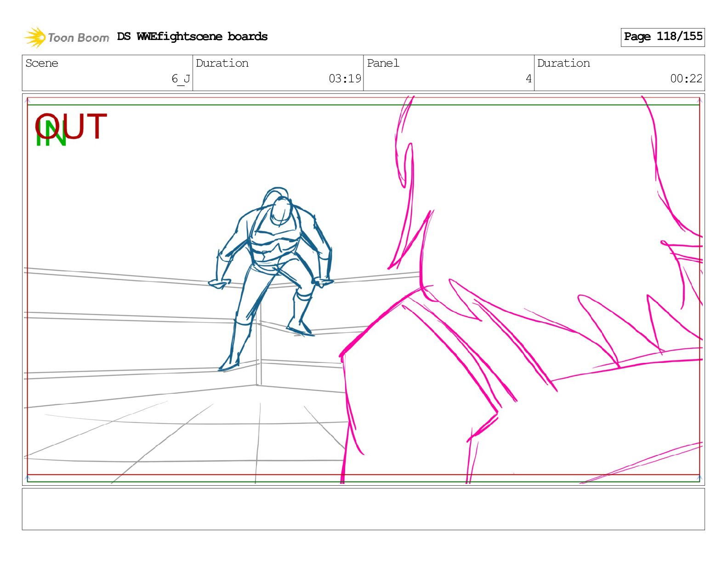The height and width of the screenshot is (563, 728).
Task: Select the Page 118/155 indicator box
Action: [x=662, y=37]
